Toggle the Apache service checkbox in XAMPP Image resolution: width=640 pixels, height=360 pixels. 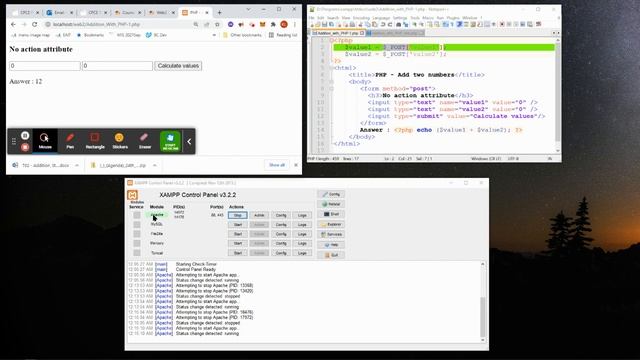[x=137, y=215]
